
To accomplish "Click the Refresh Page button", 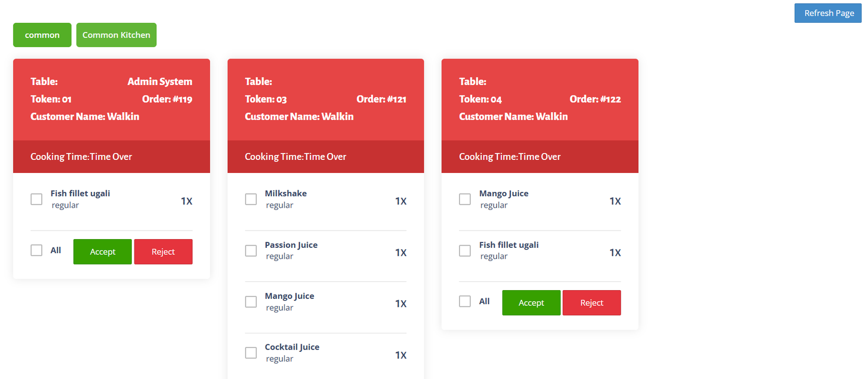I will tap(828, 13).
